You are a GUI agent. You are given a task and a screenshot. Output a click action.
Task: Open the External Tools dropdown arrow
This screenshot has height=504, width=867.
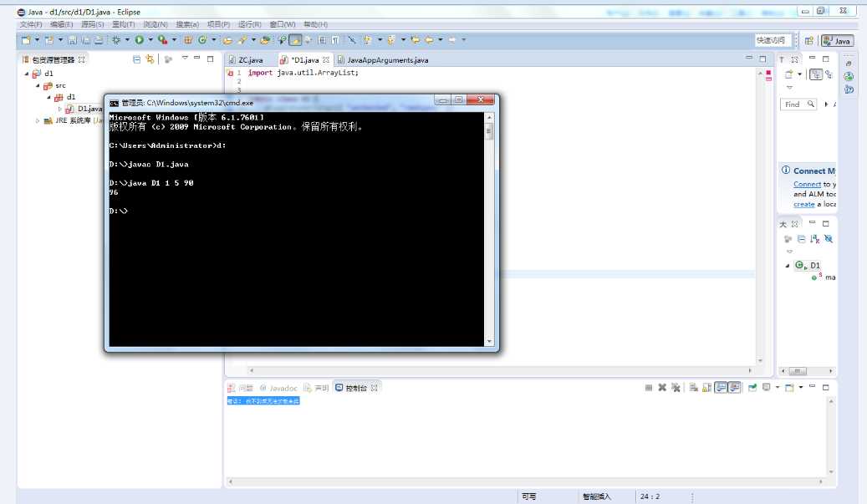174,40
